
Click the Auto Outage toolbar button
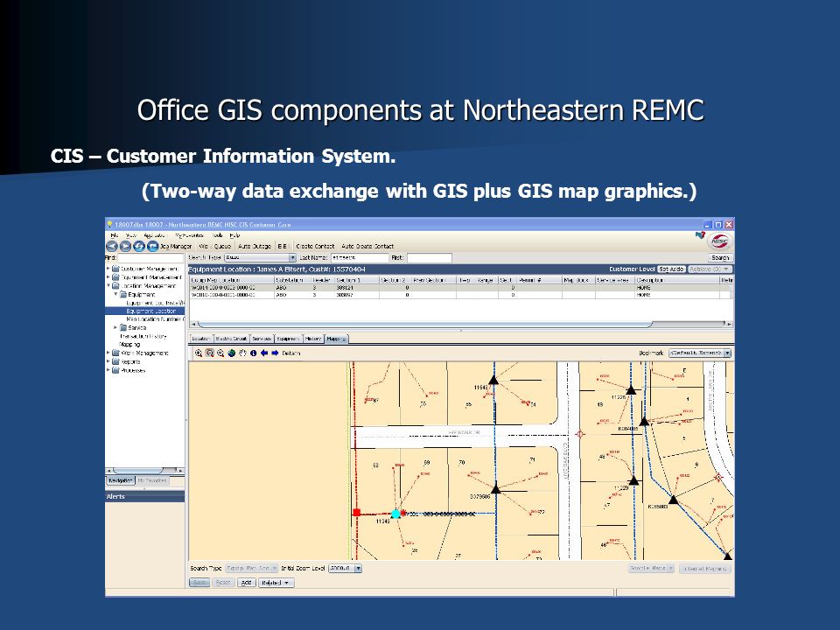point(255,247)
